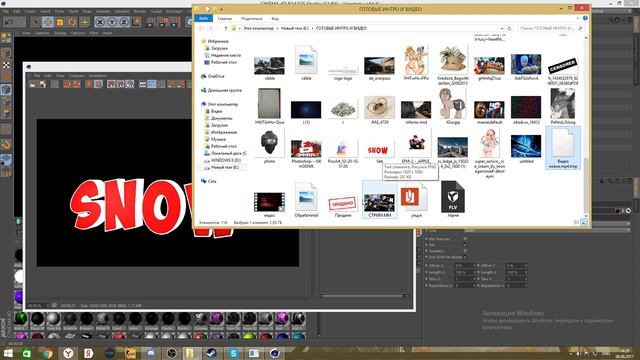
Task: Click the OBS icon in the taskbar
Action: tap(171, 353)
